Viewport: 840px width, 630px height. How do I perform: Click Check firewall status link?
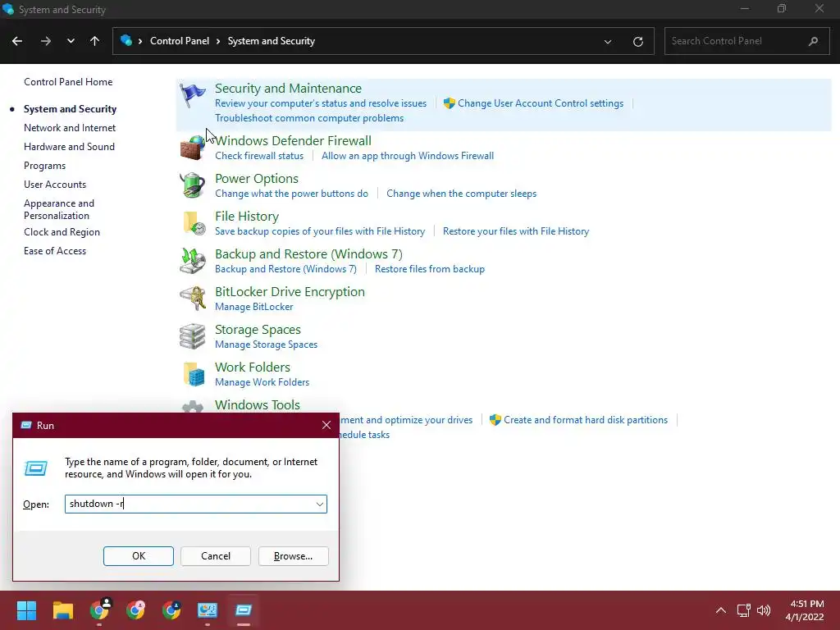(x=259, y=156)
